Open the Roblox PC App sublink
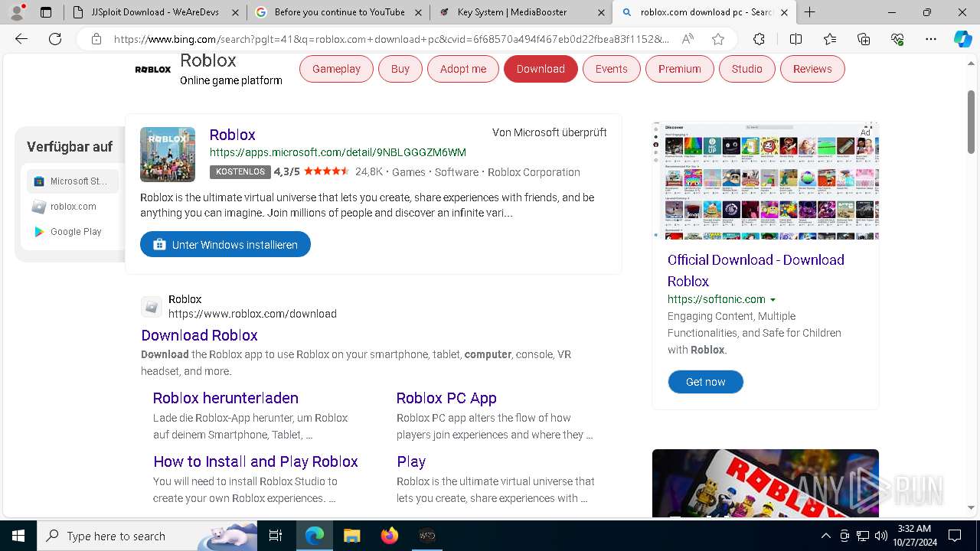This screenshot has height=551, width=980. pyautogui.click(x=446, y=398)
